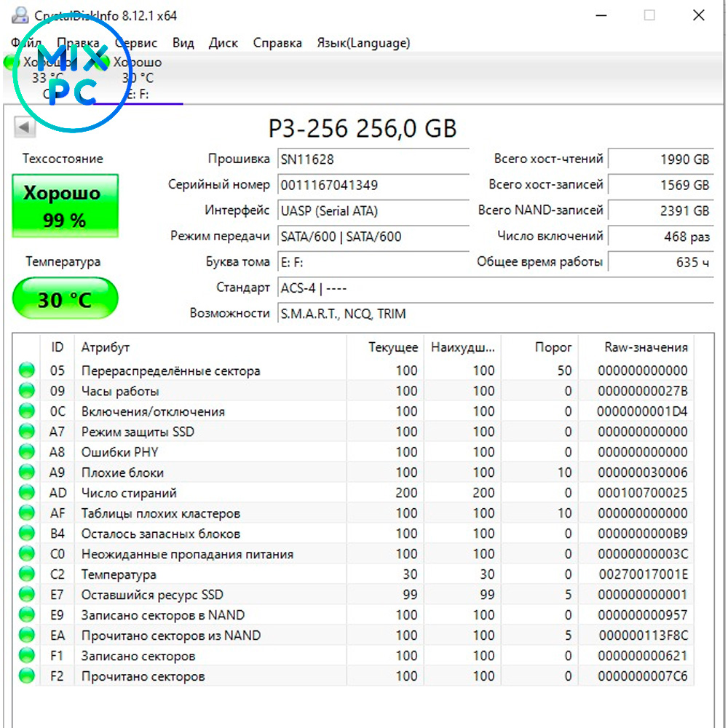Click the status circle for attribute F1

click(x=27, y=656)
